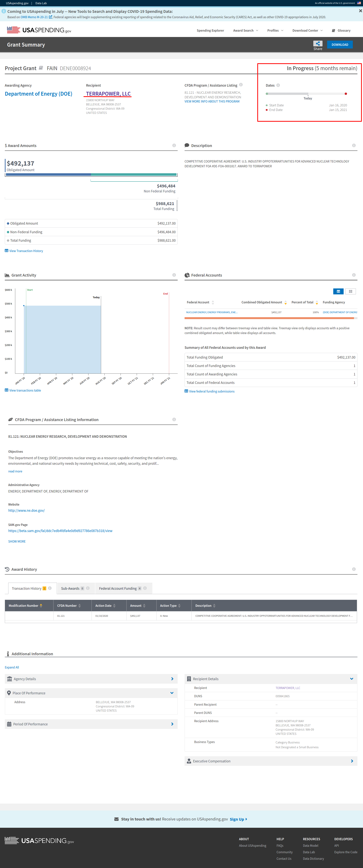Image resolution: width=363 pixels, height=868 pixels.
Task: Collapse the Recipient Details section
Action: pos(271,679)
